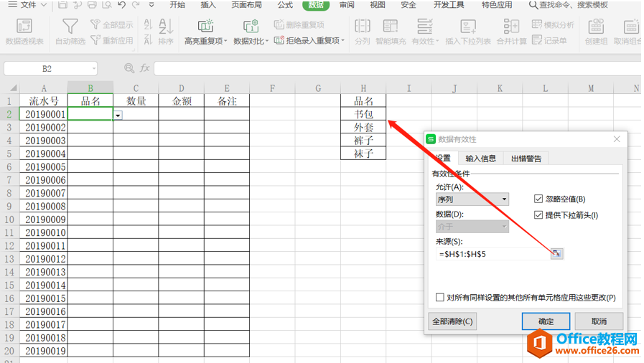Open the Sort (排序) dialog
Viewport: 644px width, 363px height.
pos(166,32)
